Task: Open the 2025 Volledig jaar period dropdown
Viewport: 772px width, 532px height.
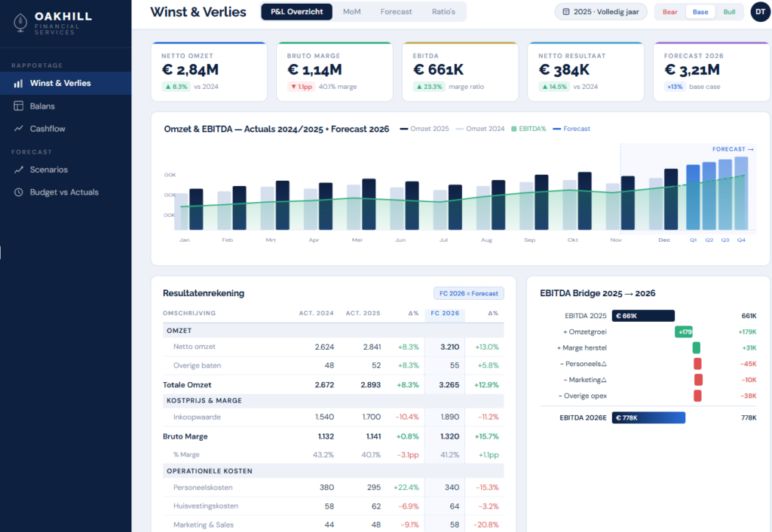Action: point(601,12)
